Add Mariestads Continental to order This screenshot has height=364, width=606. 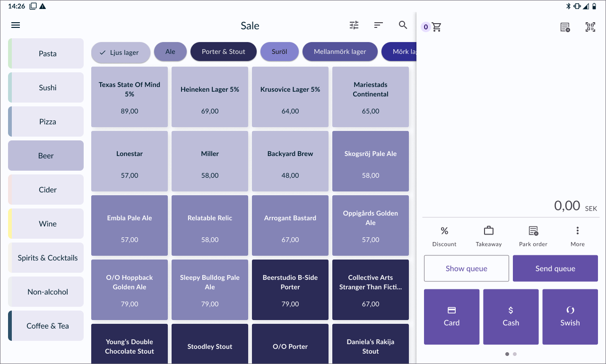371,97
